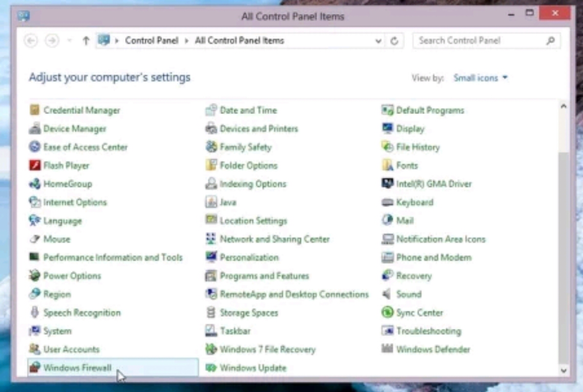Open the recent locations dropdown arrow
Screen dimensions: 583x392
pos(69,40)
